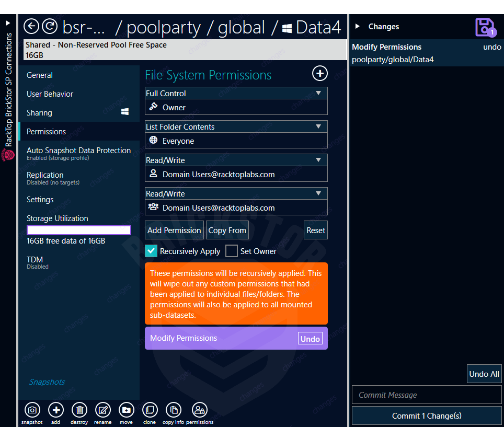Click the add permission plus circle icon

pyautogui.click(x=319, y=74)
